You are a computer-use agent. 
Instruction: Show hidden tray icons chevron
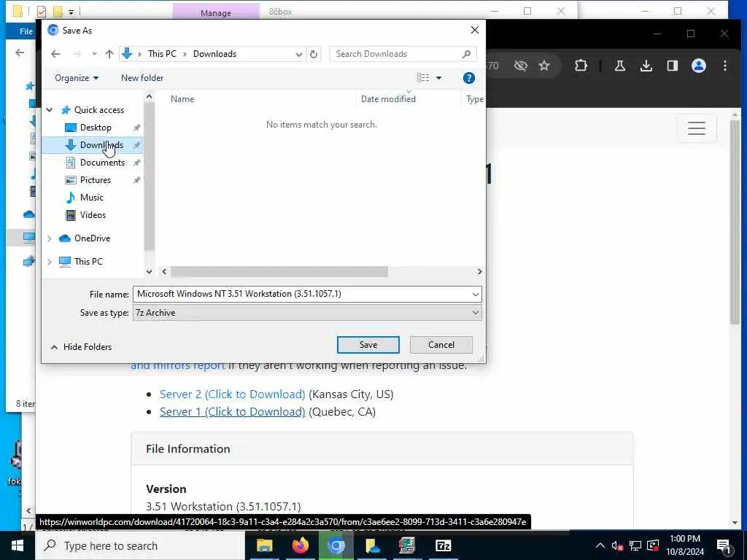pyautogui.click(x=600, y=545)
